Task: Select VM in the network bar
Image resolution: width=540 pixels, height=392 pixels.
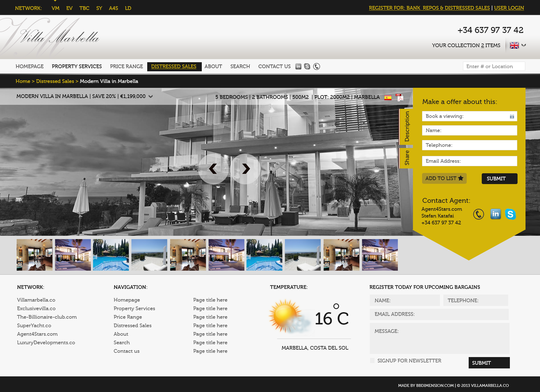Action: 55,8
